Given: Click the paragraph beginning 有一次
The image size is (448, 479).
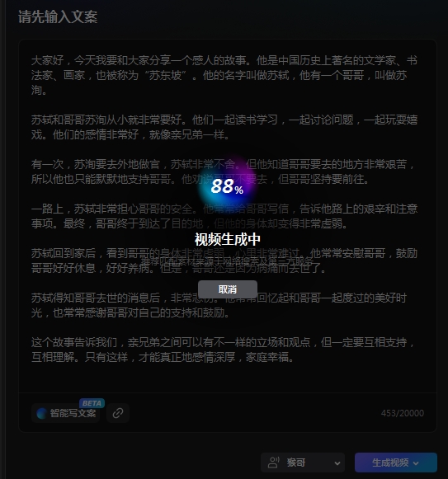Looking at the screenshot, I should tap(224, 171).
